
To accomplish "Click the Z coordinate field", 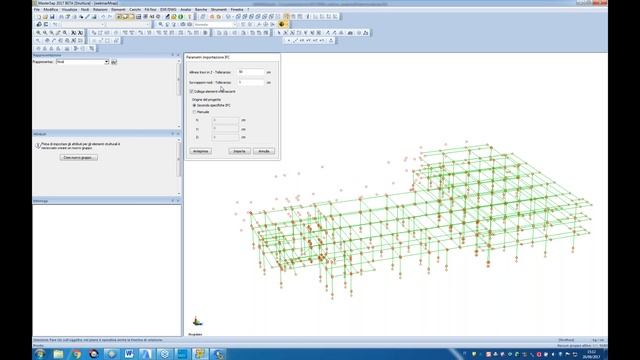I will click(225, 138).
